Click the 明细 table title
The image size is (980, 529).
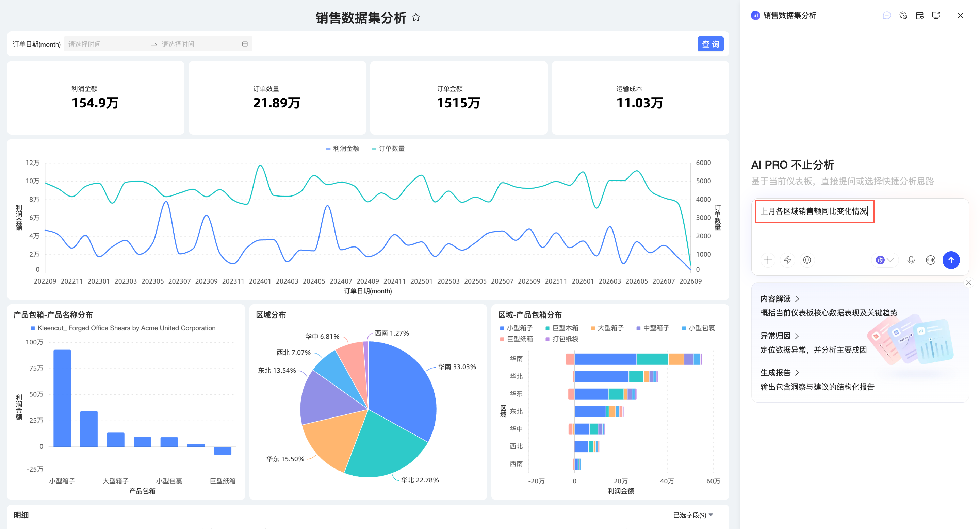21,515
